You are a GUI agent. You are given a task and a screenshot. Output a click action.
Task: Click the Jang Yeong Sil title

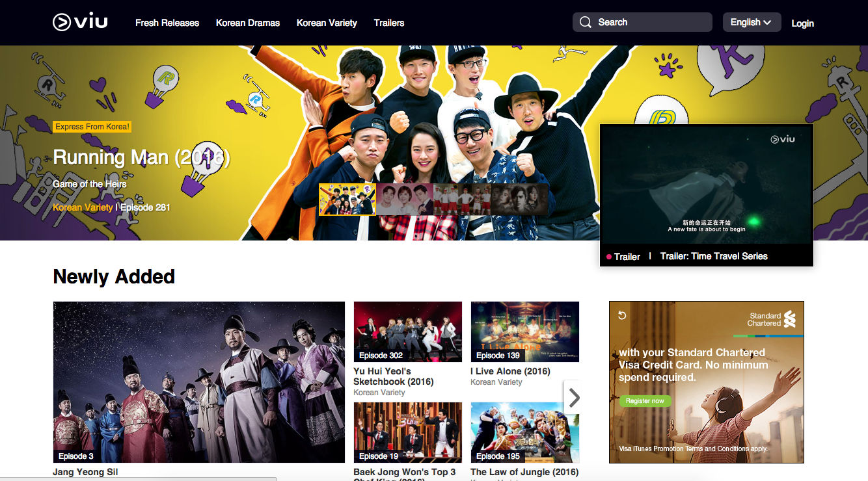[85, 473]
